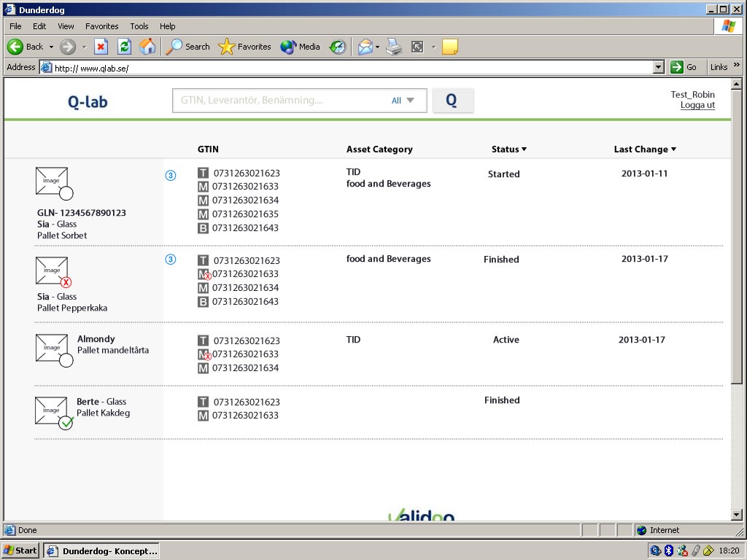
Task: Expand the All filter dropdown in search
Action: coord(403,101)
